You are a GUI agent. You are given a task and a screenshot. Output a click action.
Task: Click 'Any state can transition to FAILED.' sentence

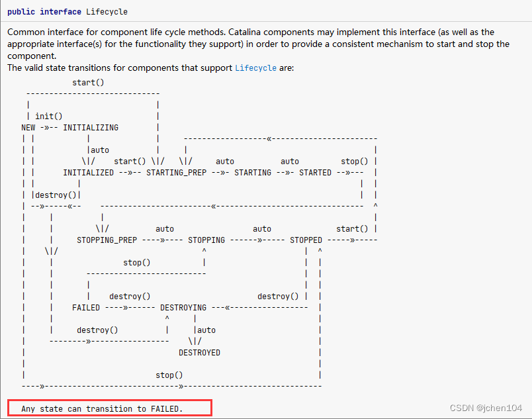pyautogui.click(x=102, y=409)
